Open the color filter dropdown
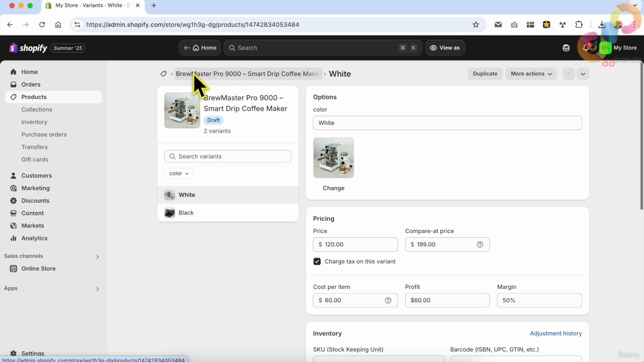Image resolution: width=644 pixels, height=362 pixels. coord(179,173)
